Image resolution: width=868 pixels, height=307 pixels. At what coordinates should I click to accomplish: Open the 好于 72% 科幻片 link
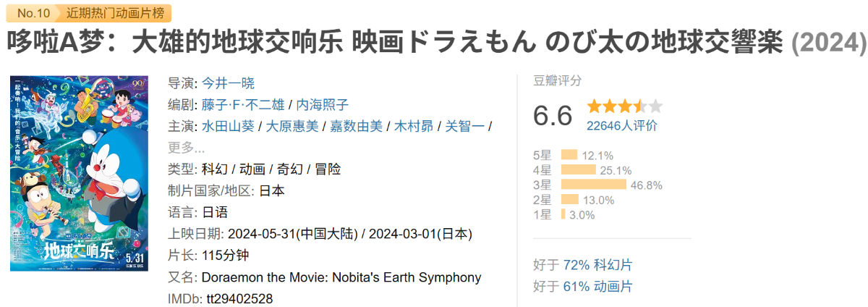coord(582,265)
